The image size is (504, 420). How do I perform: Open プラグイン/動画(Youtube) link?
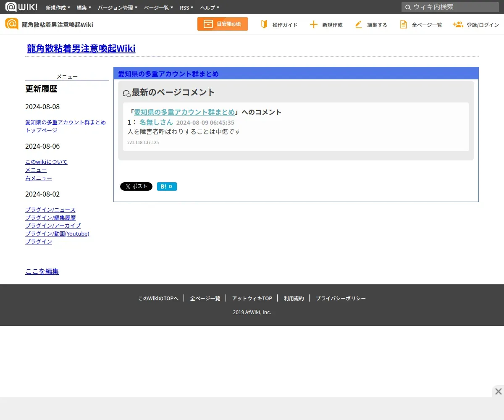click(x=57, y=234)
